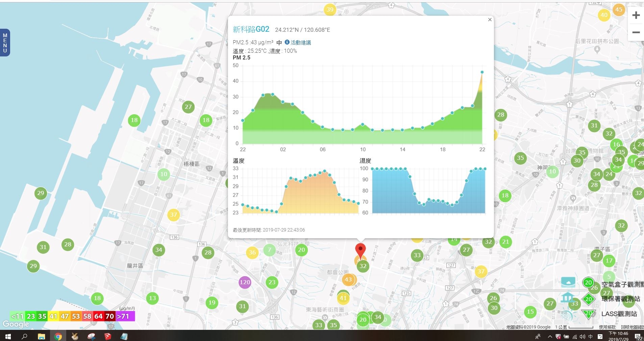Select the orange 45 station marker

619,9
